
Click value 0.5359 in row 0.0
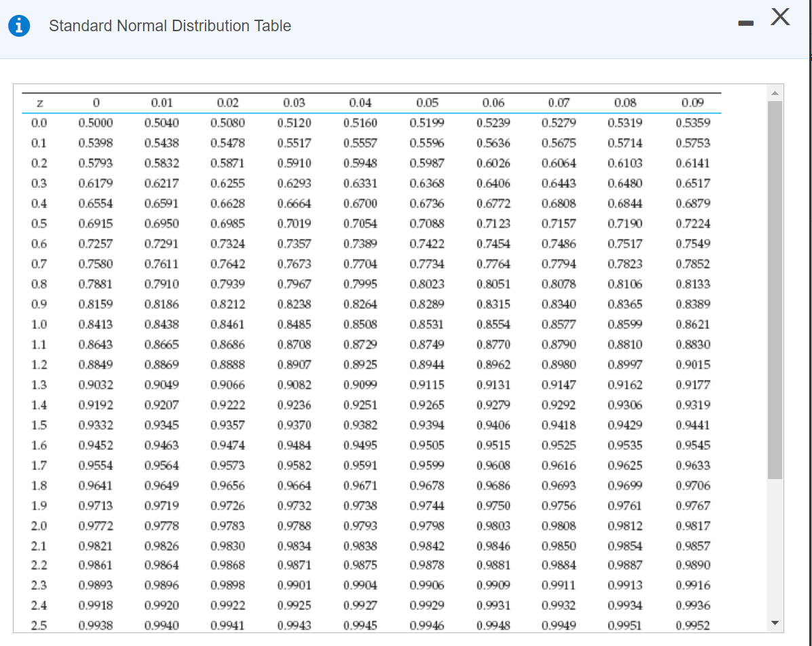tap(692, 121)
